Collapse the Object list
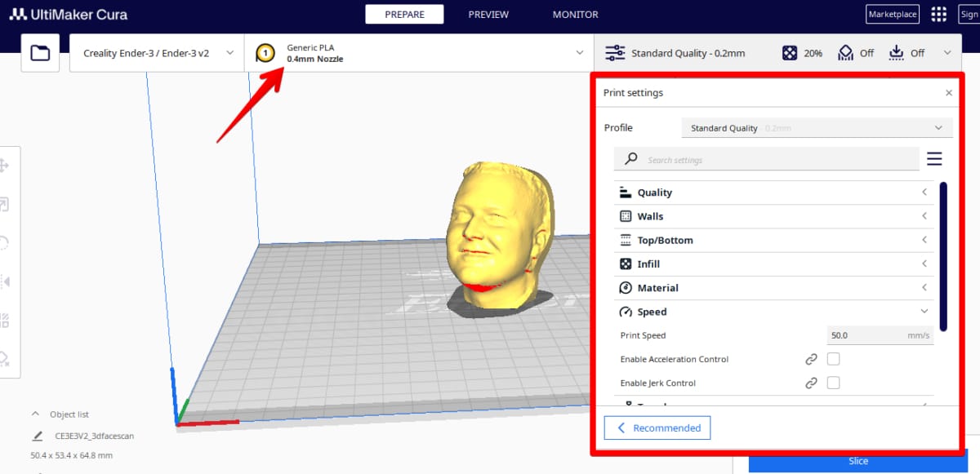 [x=35, y=414]
